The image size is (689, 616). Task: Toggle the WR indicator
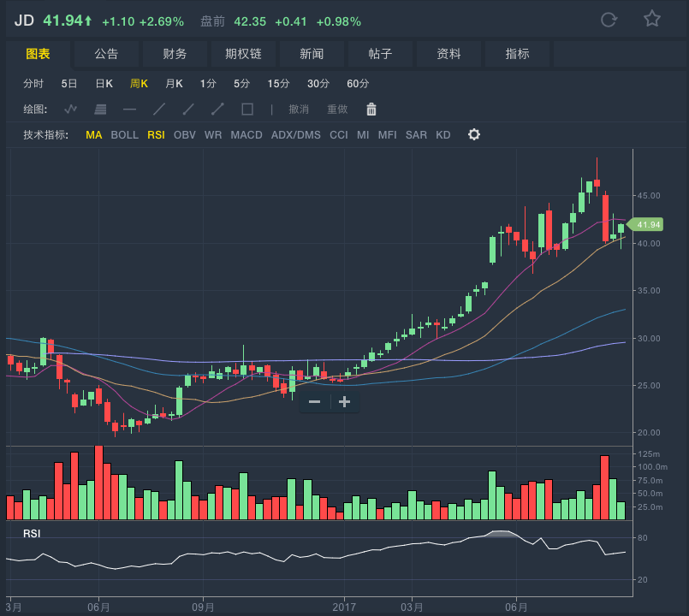pos(213,135)
